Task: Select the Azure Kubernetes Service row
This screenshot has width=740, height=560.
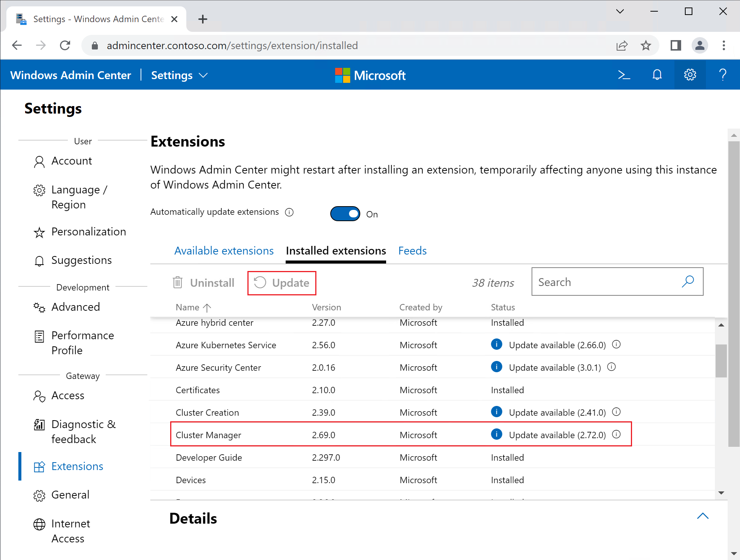Action: coord(433,344)
